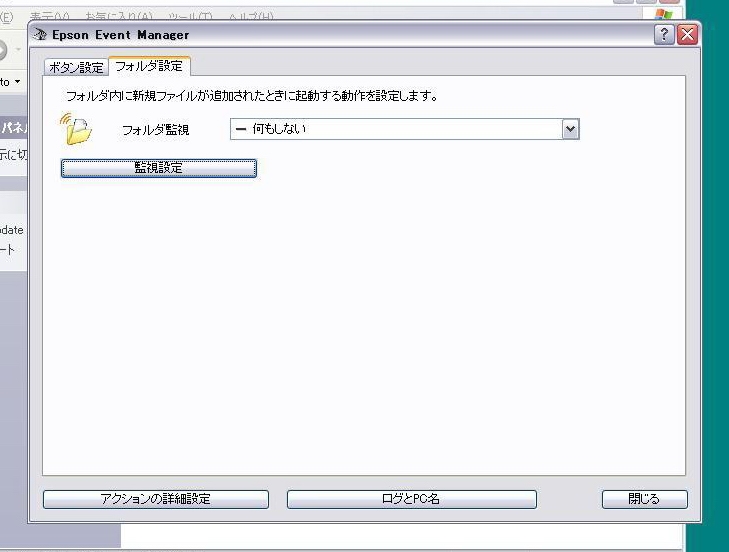Click the Epson Event Manager title icon
729x552 pixels.
pos(40,35)
